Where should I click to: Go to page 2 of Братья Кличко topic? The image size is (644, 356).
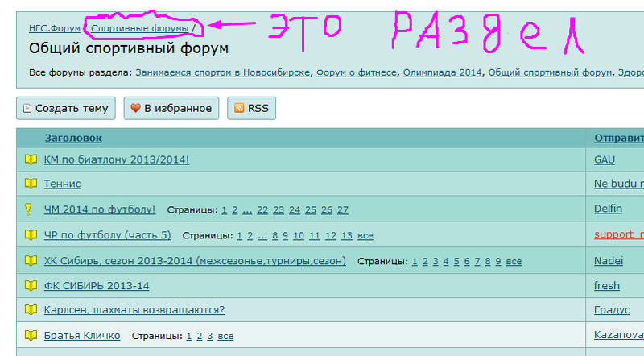(199, 336)
